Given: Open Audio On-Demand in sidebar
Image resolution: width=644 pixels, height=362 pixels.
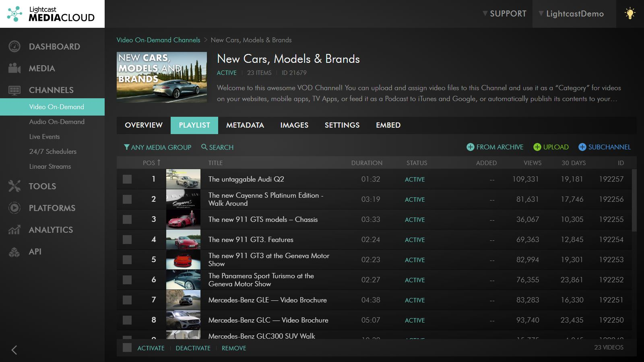Looking at the screenshot, I should (x=57, y=122).
